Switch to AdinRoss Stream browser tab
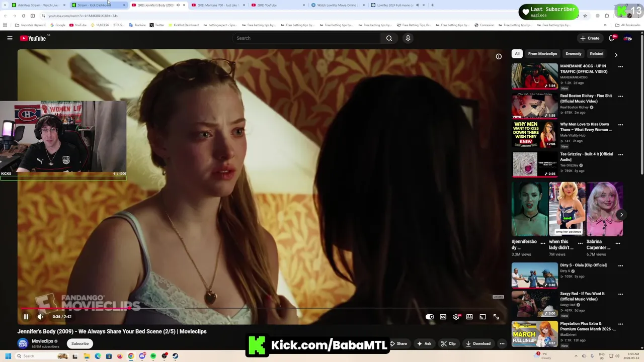This screenshot has height=362, width=644. pyautogui.click(x=38, y=5)
